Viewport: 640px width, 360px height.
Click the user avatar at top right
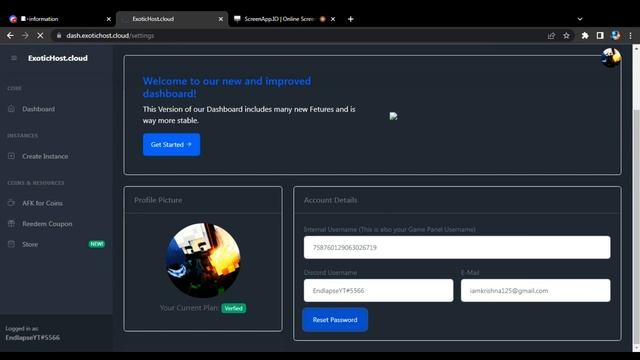point(611,57)
